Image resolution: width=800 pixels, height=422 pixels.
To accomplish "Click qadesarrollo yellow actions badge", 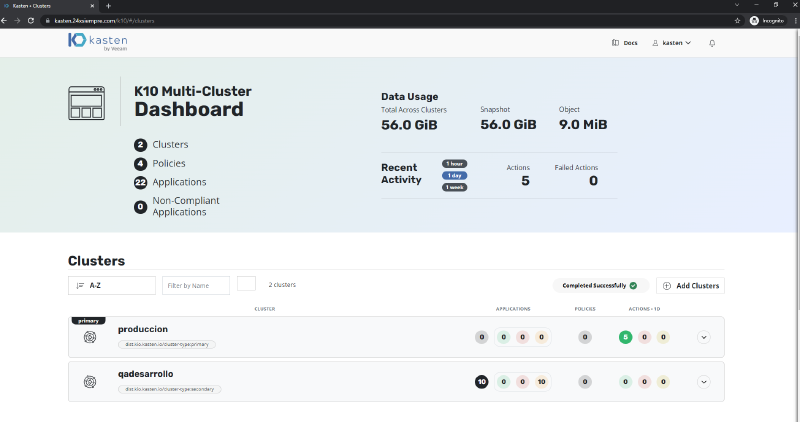I will [663, 382].
